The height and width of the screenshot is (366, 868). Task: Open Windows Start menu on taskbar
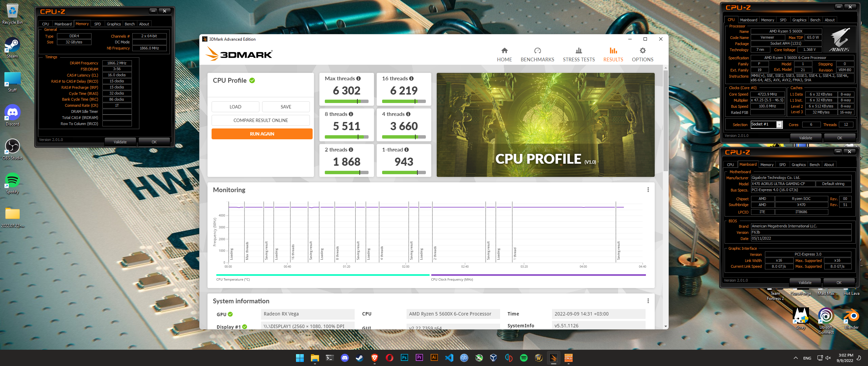tap(300, 358)
